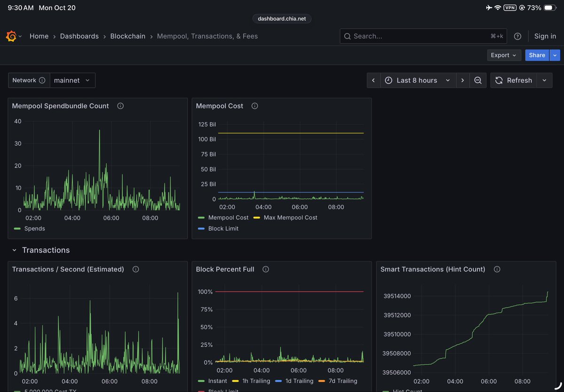Image resolution: width=564 pixels, height=392 pixels.
Task: Go to Blockchain breadcrumb
Action: pos(127,36)
